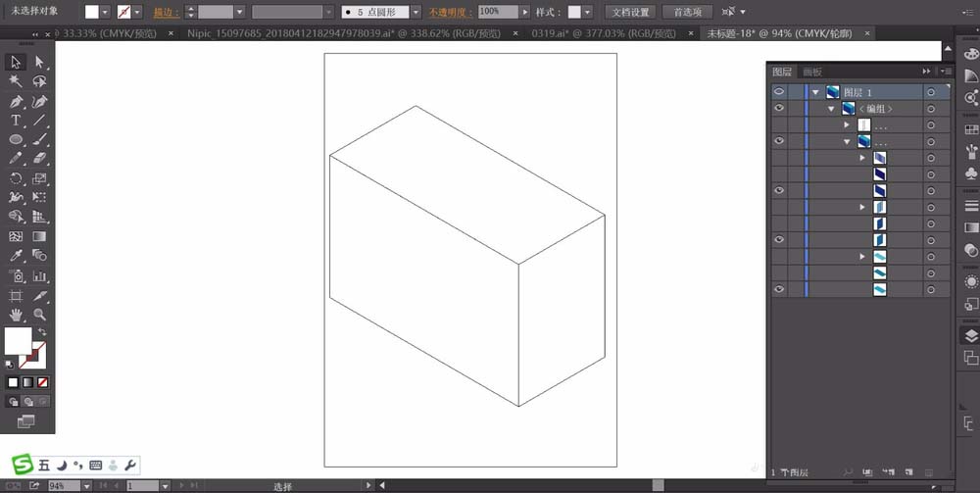Click target circle of 图层 1

click(931, 92)
